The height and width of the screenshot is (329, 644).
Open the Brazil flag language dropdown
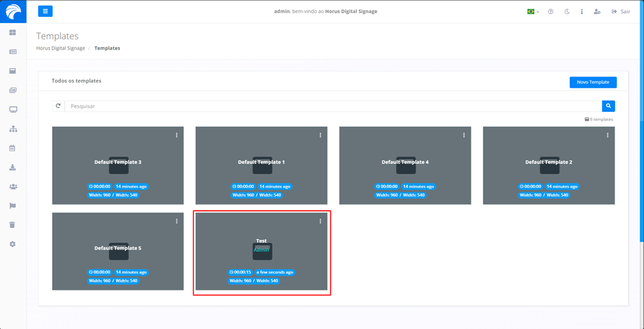(x=532, y=12)
